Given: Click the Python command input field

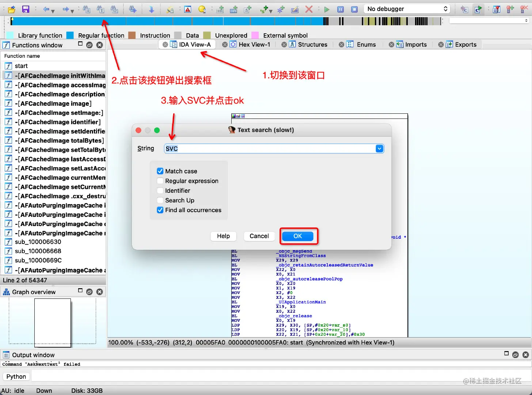Looking at the screenshot, I should click(281, 376).
